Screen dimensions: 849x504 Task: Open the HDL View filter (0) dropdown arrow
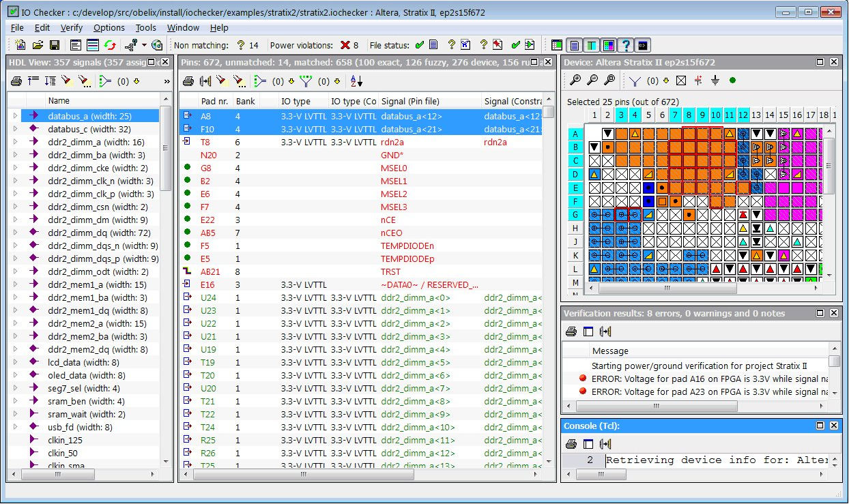pyautogui.click(x=137, y=81)
